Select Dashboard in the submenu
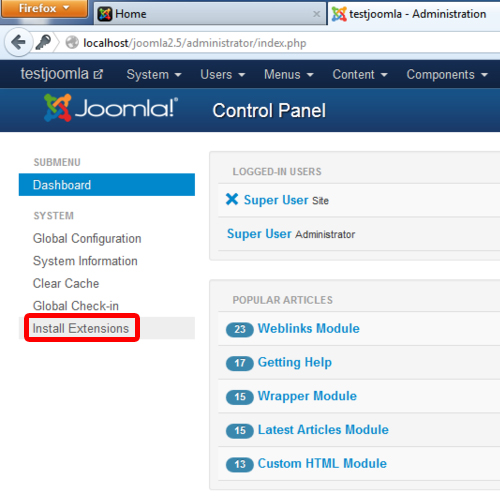 pyautogui.click(x=107, y=185)
